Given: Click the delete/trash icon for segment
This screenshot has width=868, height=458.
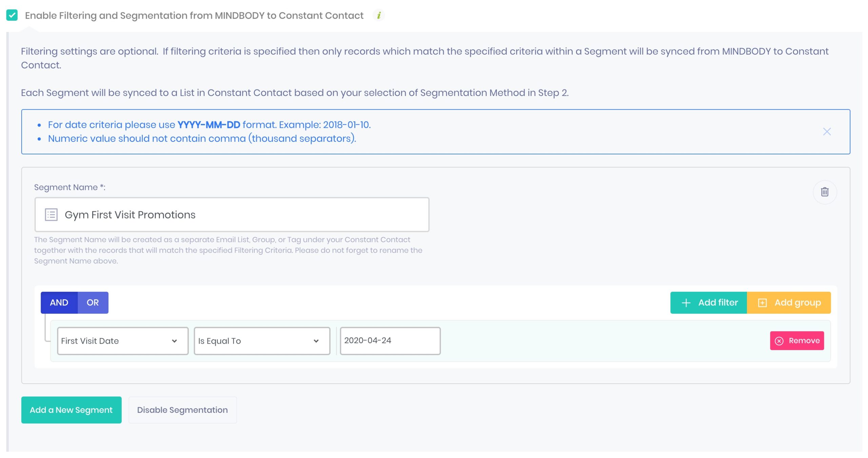Looking at the screenshot, I should tap(826, 191).
